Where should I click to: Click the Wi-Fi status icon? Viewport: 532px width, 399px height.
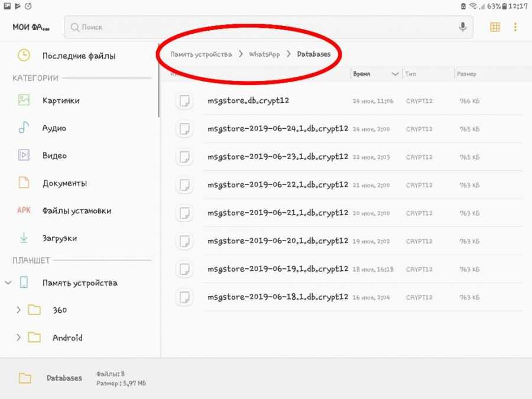(473, 6)
